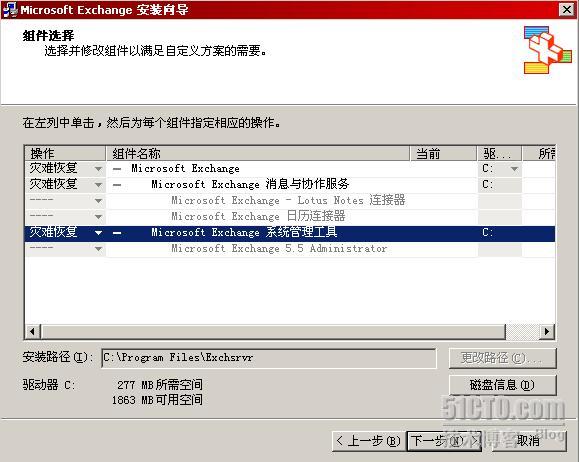Click the 组件名称 column header
The height and width of the screenshot is (462, 579).
[x=258, y=153]
